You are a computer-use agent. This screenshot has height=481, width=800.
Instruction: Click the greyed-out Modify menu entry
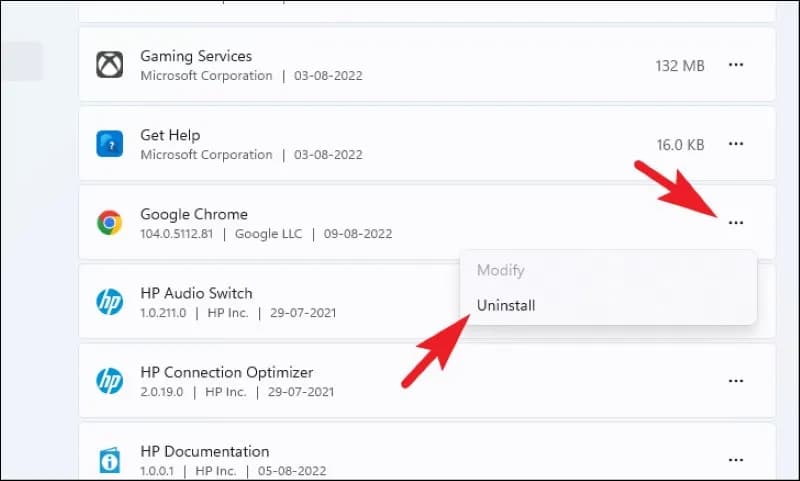point(500,271)
